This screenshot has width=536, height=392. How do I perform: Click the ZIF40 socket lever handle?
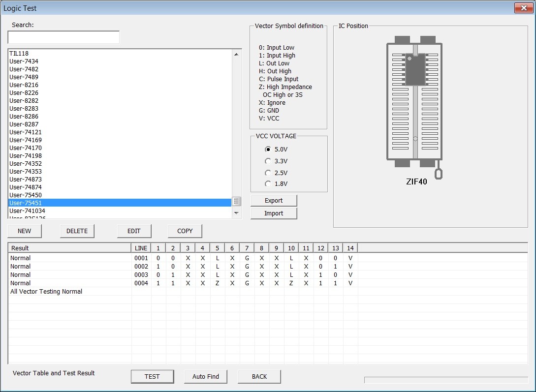coord(439,174)
